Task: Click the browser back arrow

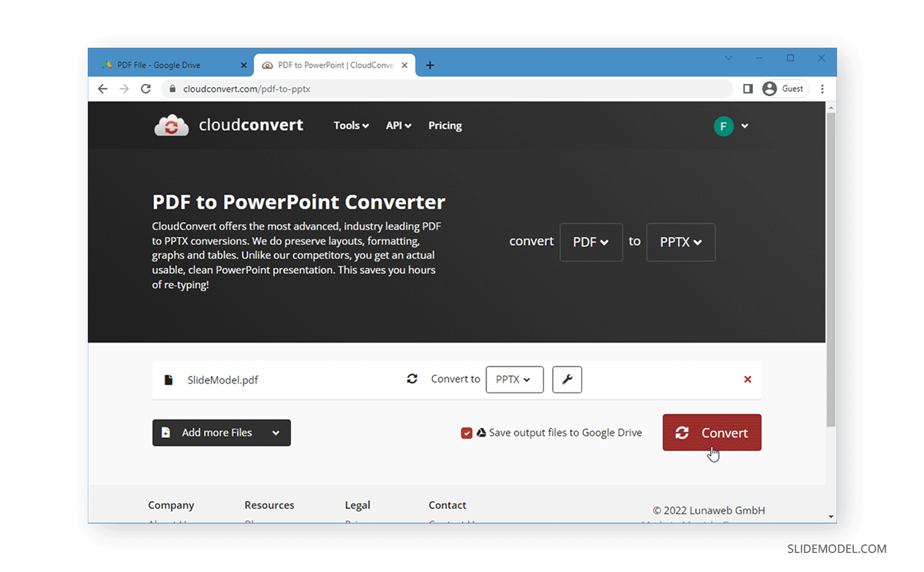Action: coord(103,89)
